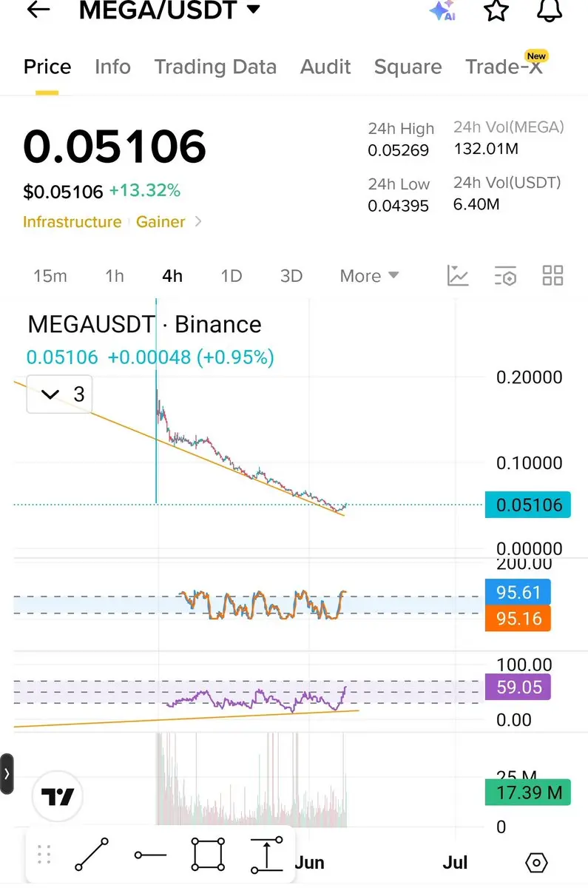Click the purple RSI value label 59.05
This screenshot has height=888, width=588.
[x=518, y=687]
